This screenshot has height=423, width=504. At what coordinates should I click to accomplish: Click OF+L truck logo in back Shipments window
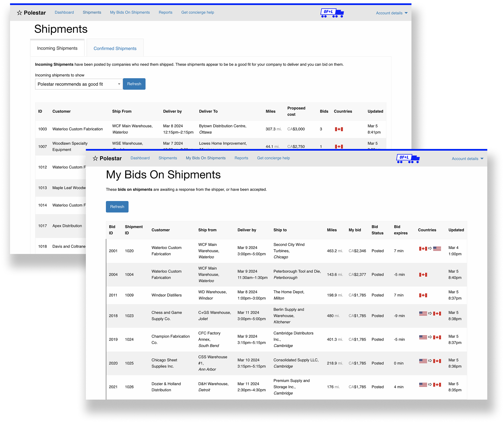pyautogui.click(x=332, y=13)
